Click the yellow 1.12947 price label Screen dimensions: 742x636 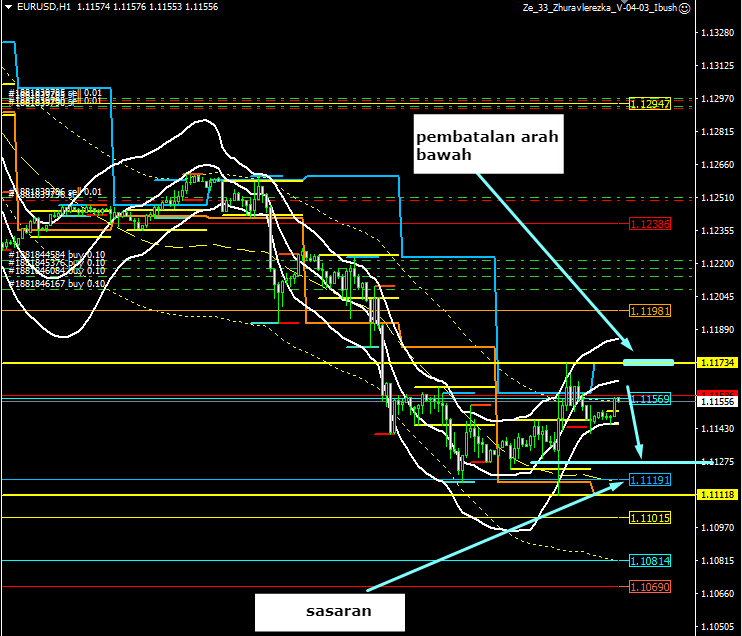(650, 104)
